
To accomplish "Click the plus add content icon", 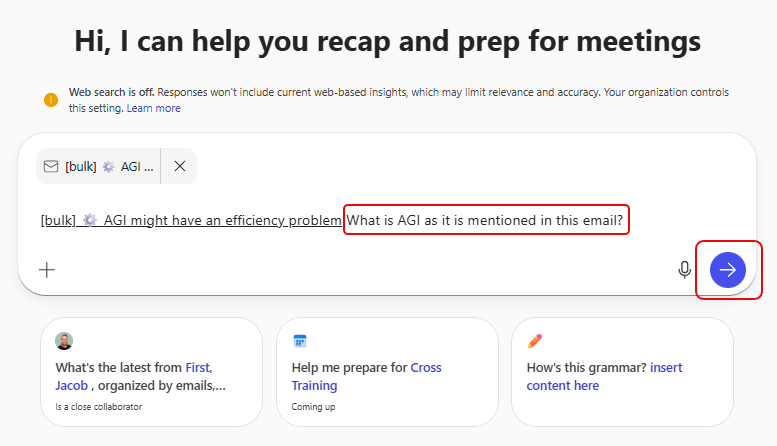I will (46, 269).
